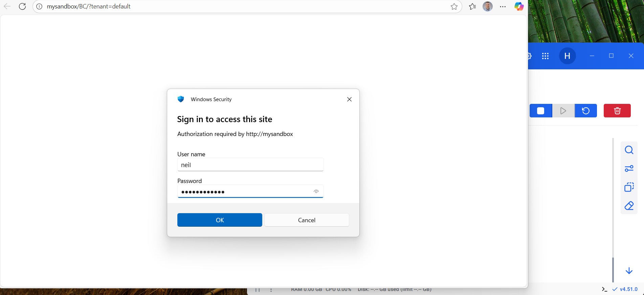The image size is (644, 295).
Task: Click the address bar URL field
Action: pyautogui.click(x=247, y=6)
